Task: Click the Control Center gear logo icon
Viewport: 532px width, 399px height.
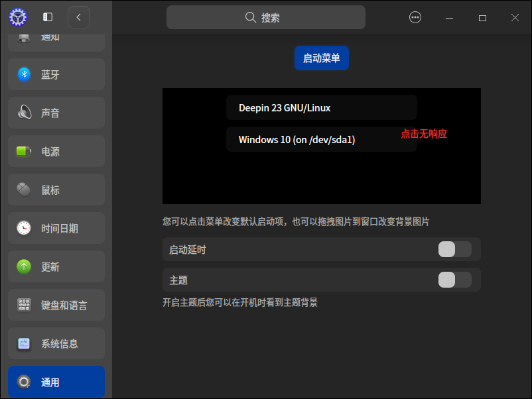Action: [18, 17]
